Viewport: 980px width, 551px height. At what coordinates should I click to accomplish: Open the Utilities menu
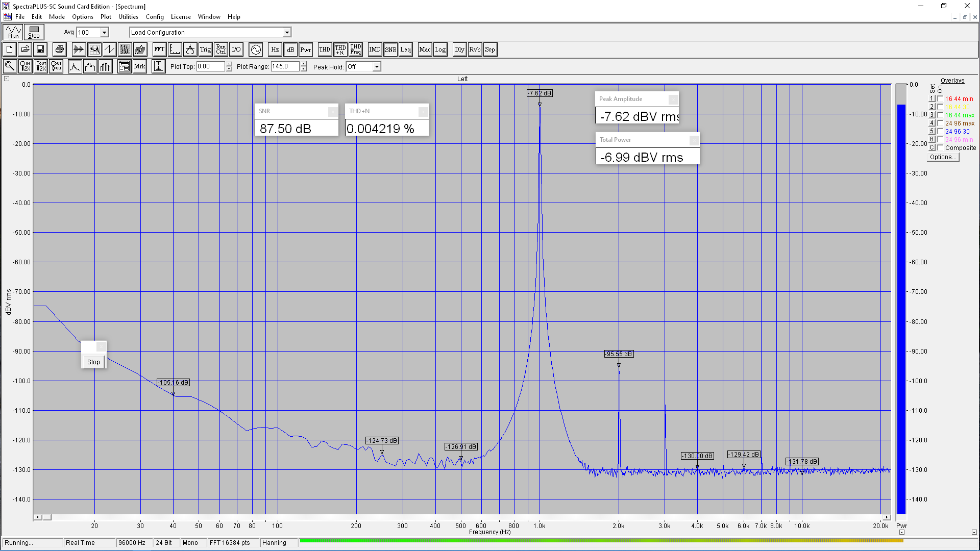[x=128, y=17]
